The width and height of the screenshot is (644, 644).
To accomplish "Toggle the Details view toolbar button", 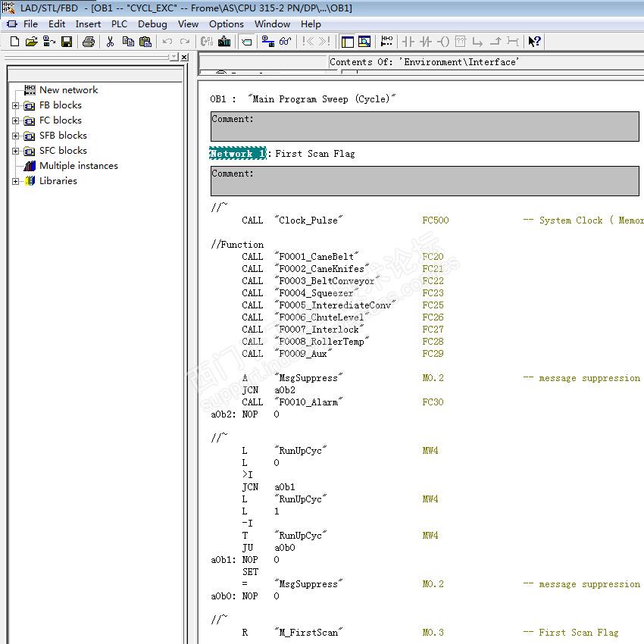I will tap(364, 42).
